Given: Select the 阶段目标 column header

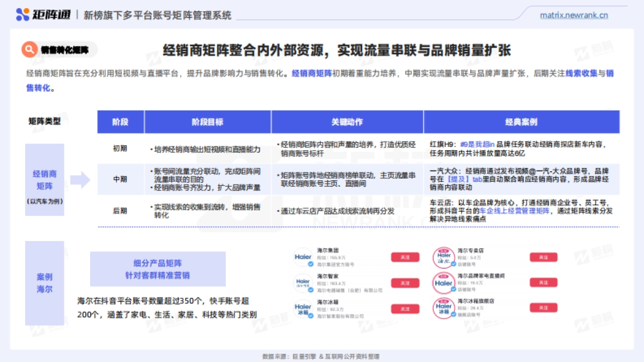Looking at the screenshot, I should tap(207, 122).
